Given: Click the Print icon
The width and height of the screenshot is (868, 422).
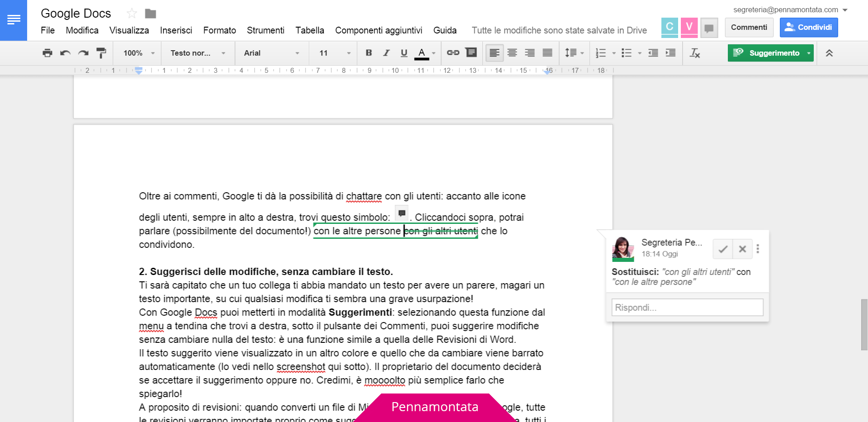Looking at the screenshot, I should coord(47,53).
